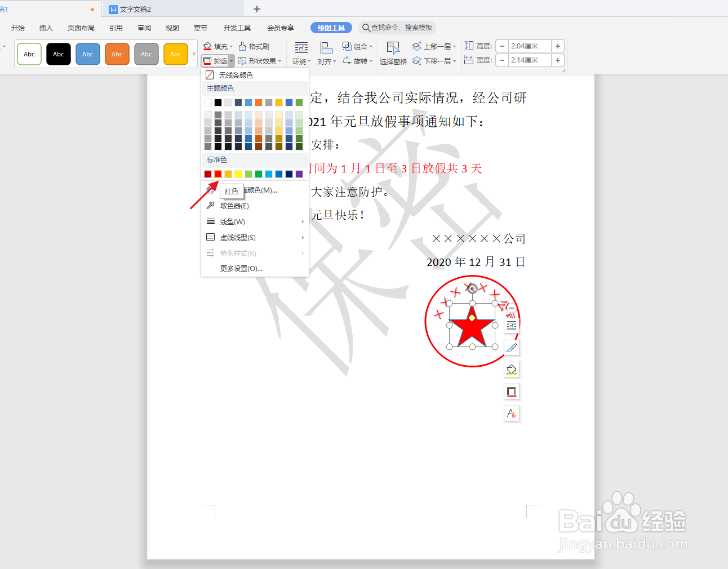Open the 填充 (Fill) tool
The height and width of the screenshot is (569, 728).
pyautogui.click(x=217, y=46)
